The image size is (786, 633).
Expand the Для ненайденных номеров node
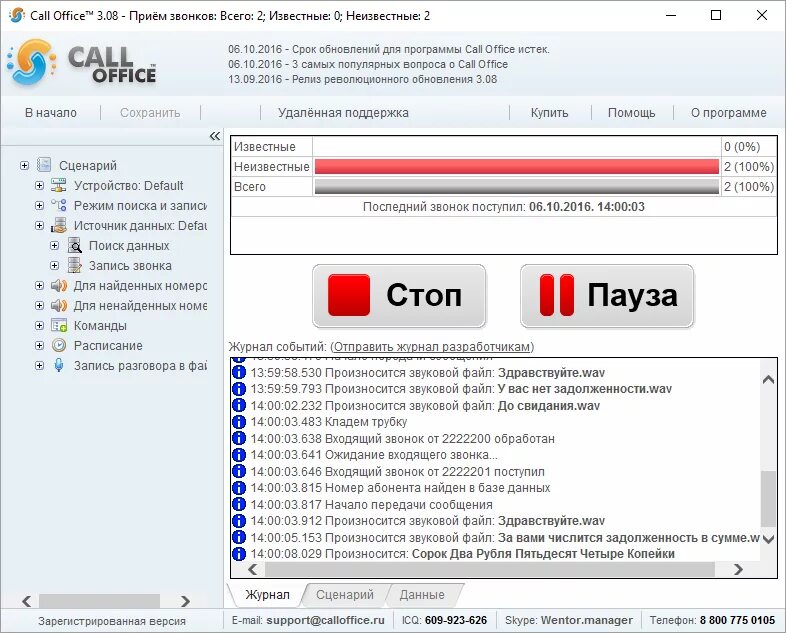tap(39, 305)
